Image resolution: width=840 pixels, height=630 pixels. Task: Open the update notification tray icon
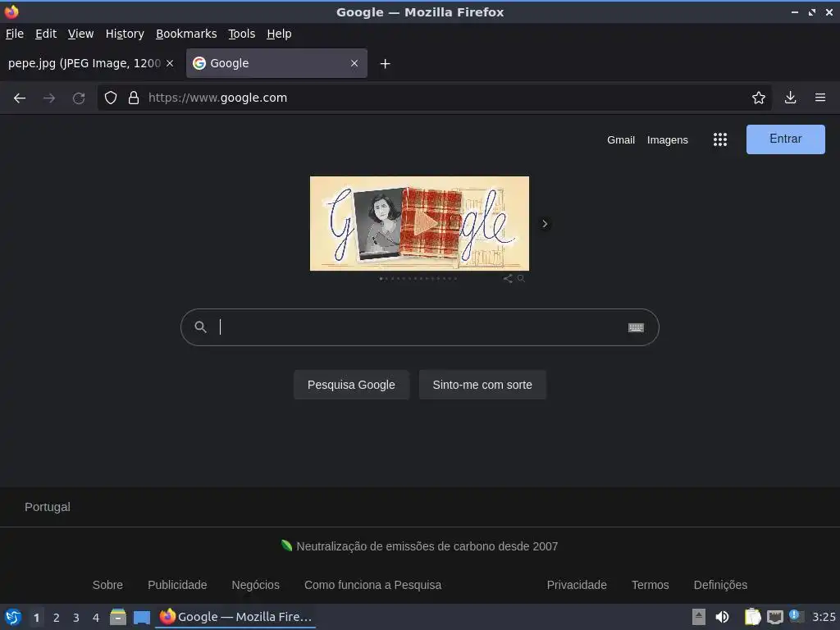pyautogui.click(x=796, y=617)
